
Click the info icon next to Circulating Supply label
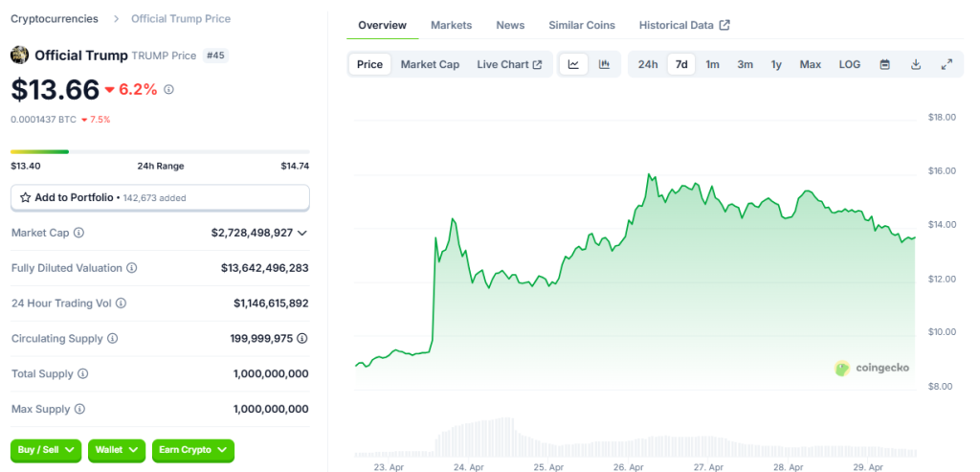[x=113, y=338]
